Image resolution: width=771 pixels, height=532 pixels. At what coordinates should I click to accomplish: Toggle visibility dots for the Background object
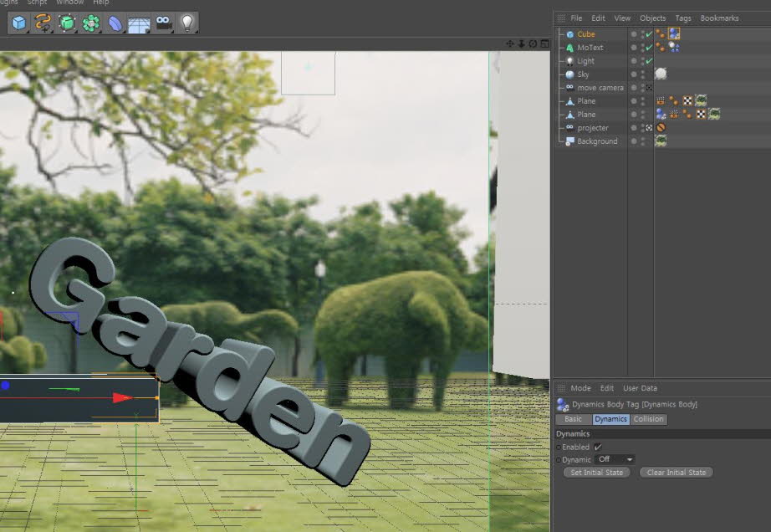click(643, 141)
